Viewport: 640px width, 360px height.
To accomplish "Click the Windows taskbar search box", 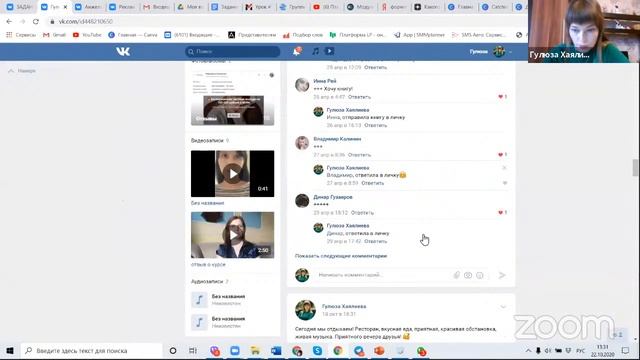I will coord(92,351).
